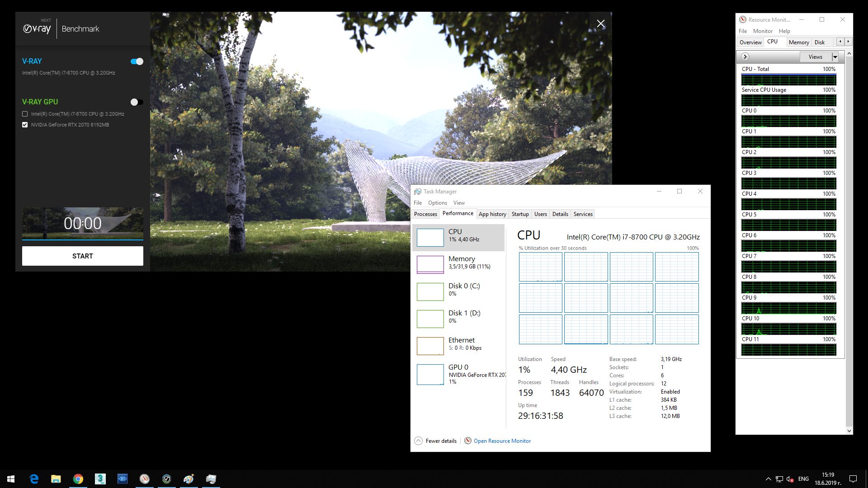This screenshot has width=868, height=488.
Task: Switch to V-Ray Benchmark via the taskbar icon
Action: point(167,479)
